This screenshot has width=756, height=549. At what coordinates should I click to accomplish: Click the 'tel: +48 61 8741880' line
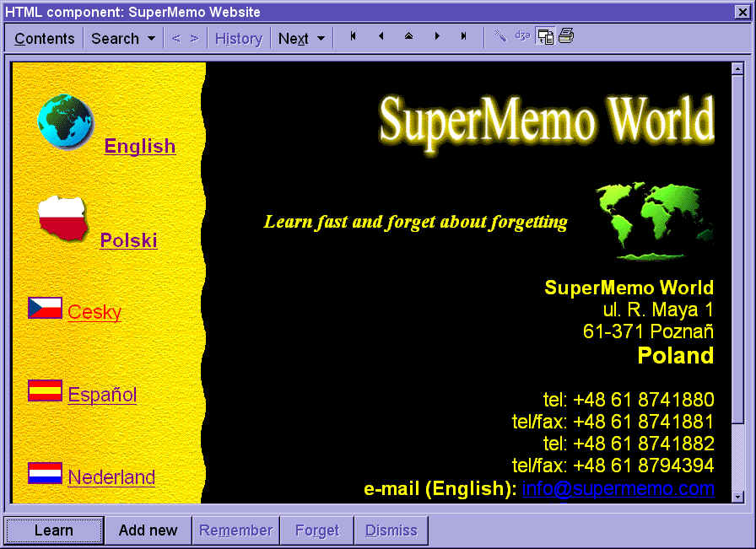629,400
